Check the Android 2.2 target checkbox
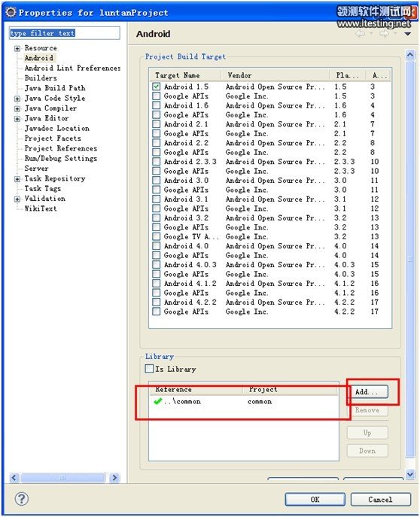Image resolution: width=420 pixels, height=517 pixels. pyautogui.click(x=157, y=143)
